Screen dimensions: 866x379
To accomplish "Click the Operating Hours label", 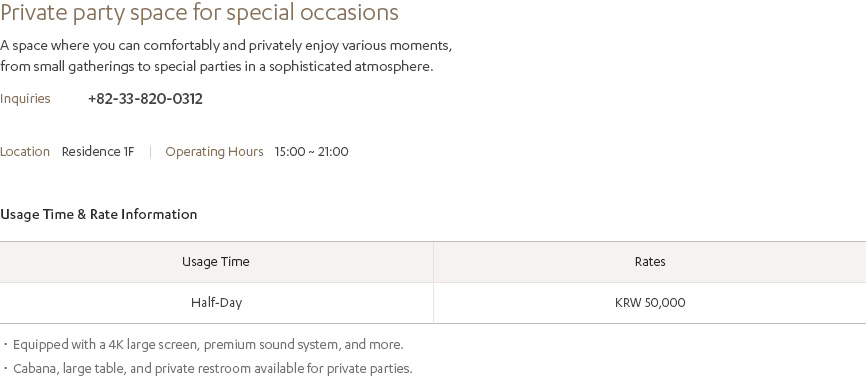I will pyautogui.click(x=214, y=152).
